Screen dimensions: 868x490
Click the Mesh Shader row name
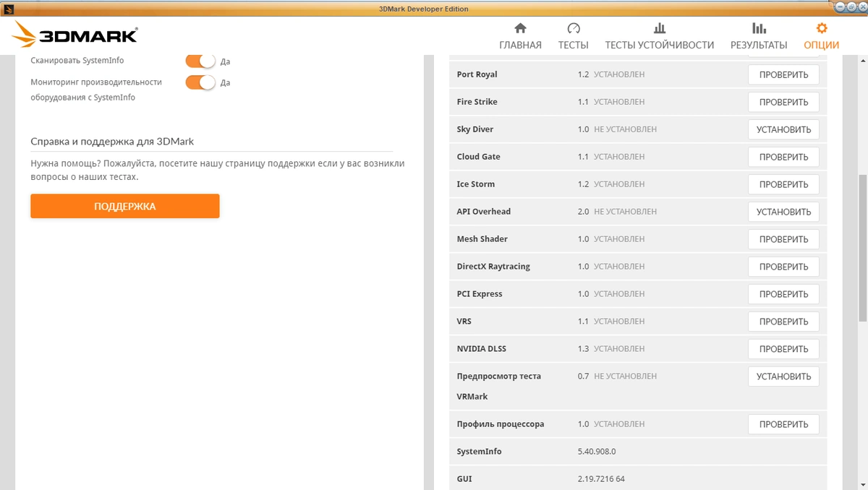pyautogui.click(x=482, y=239)
